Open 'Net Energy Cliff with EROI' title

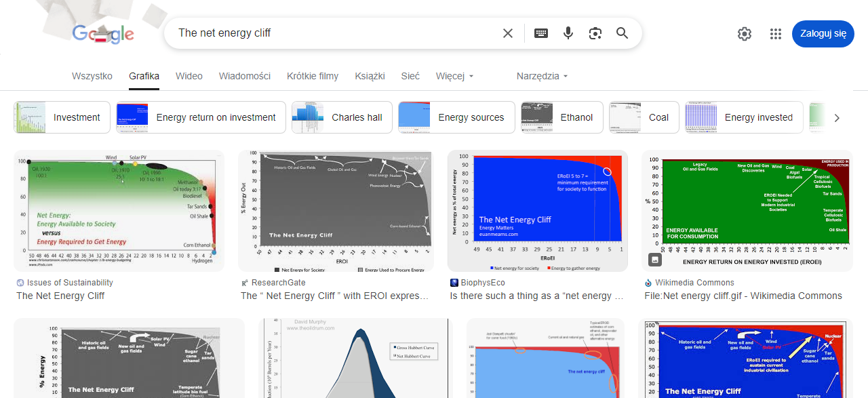point(335,296)
